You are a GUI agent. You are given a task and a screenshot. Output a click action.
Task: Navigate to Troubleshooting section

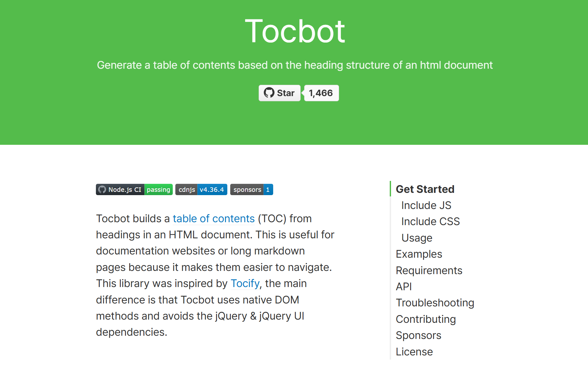click(435, 303)
